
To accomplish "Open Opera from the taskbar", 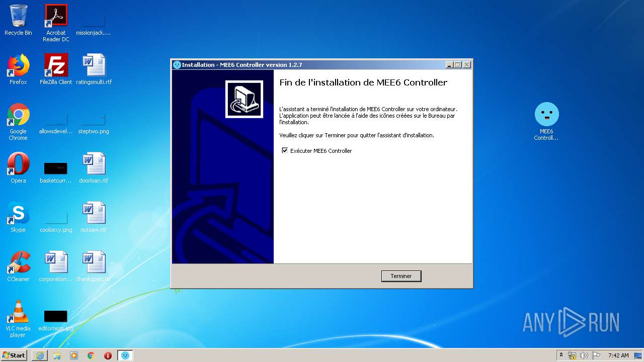I will (108, 355).
